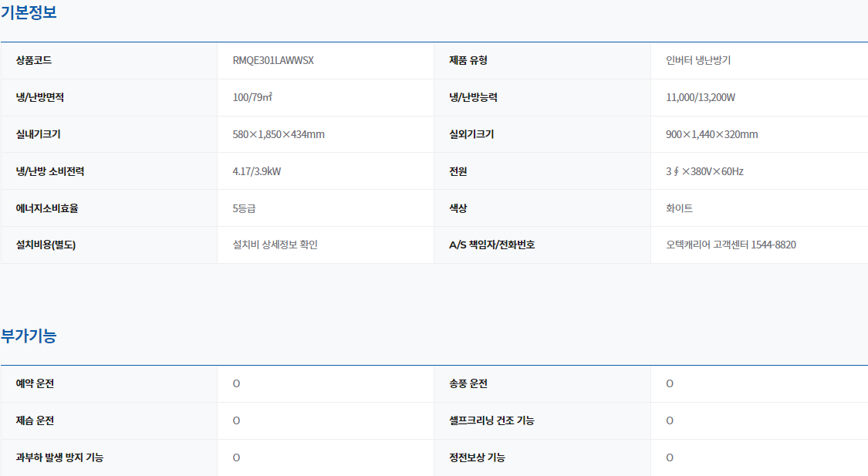
Task: Click the 예약 운전 feature label
Action: click(x=35, y=383)
